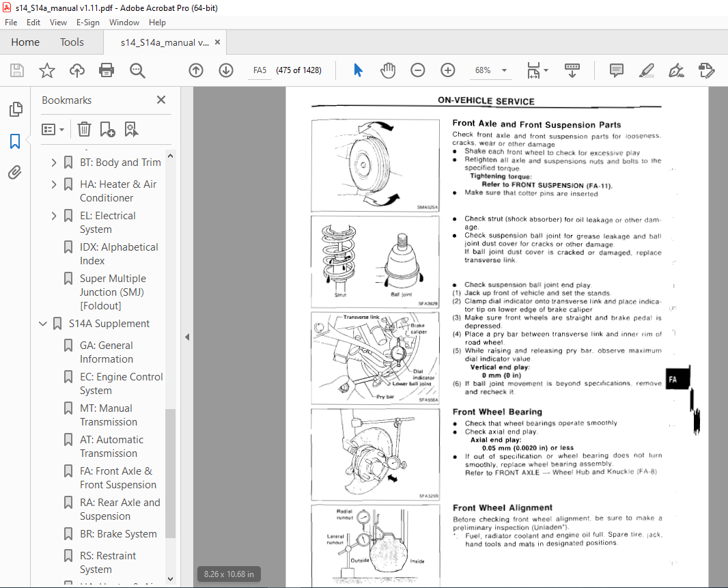Viewport: 728px width, 588px height.
Task: Close the s14_S14a_manual document tab
Action: click(217, 42)
